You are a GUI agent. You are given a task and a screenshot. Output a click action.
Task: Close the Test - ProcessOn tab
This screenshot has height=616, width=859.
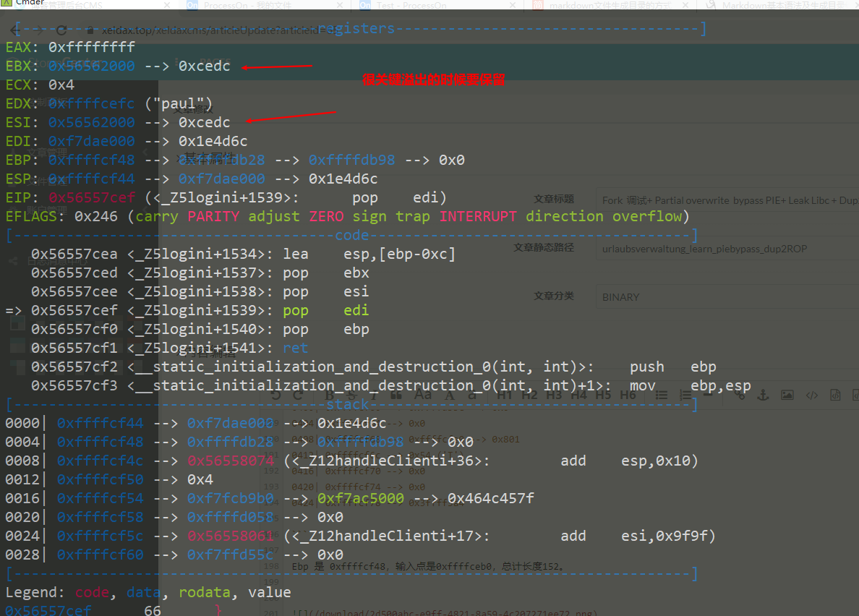point(512,6)
